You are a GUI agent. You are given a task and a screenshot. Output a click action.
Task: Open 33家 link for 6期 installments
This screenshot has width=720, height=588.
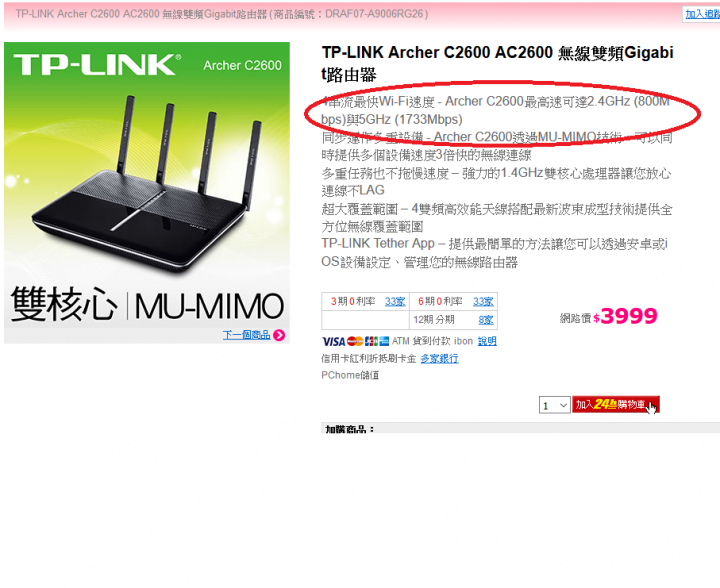[x=483, y=302]
